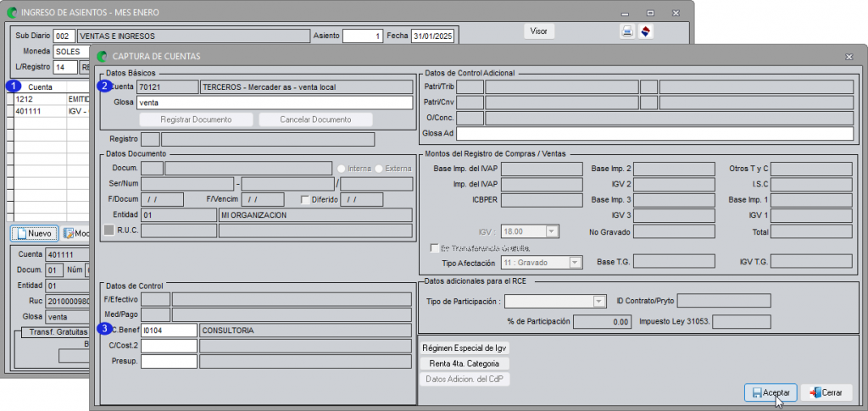
Task: Click the Cuenta column header in grid
Action: [40, 86]
